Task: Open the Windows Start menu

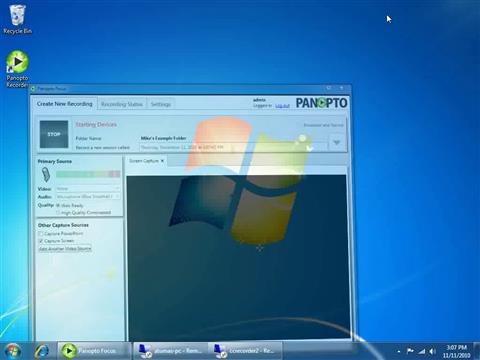Action: (13, 351)
